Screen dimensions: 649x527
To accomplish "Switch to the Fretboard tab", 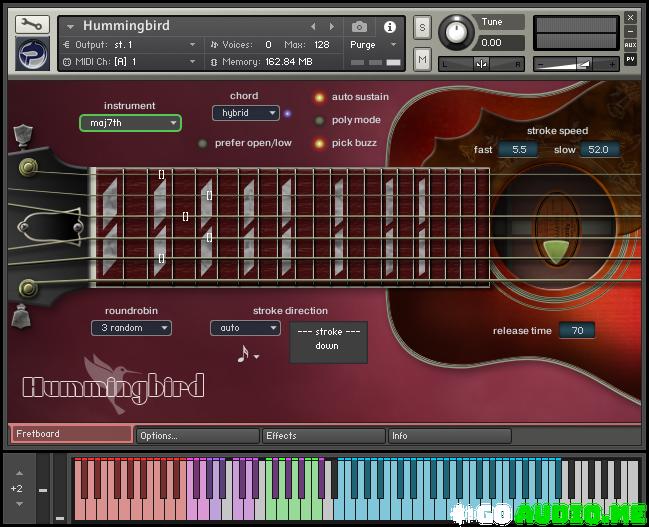I will pos(72,434).
